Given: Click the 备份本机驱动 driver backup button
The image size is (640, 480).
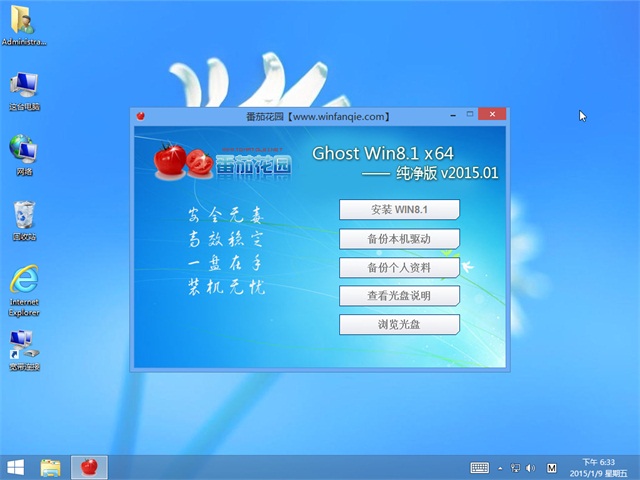Looking at the screenshot, I should (399, 239).
